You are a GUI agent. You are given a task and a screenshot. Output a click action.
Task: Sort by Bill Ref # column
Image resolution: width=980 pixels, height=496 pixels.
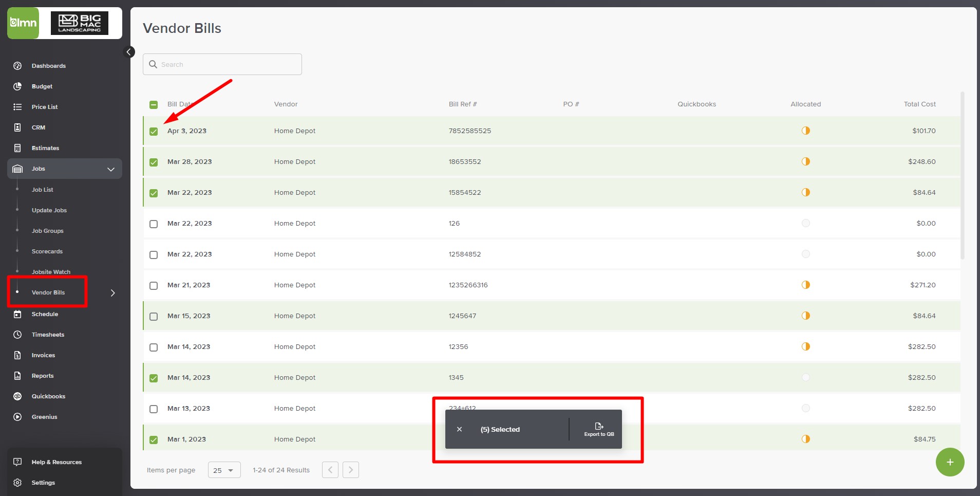point(463,104)
